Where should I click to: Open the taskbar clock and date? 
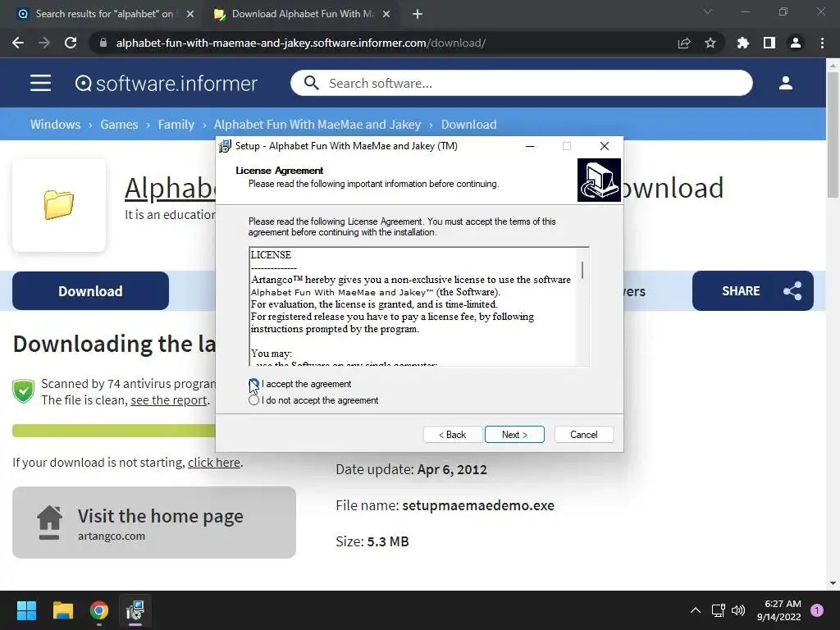[x=779, y=610]
